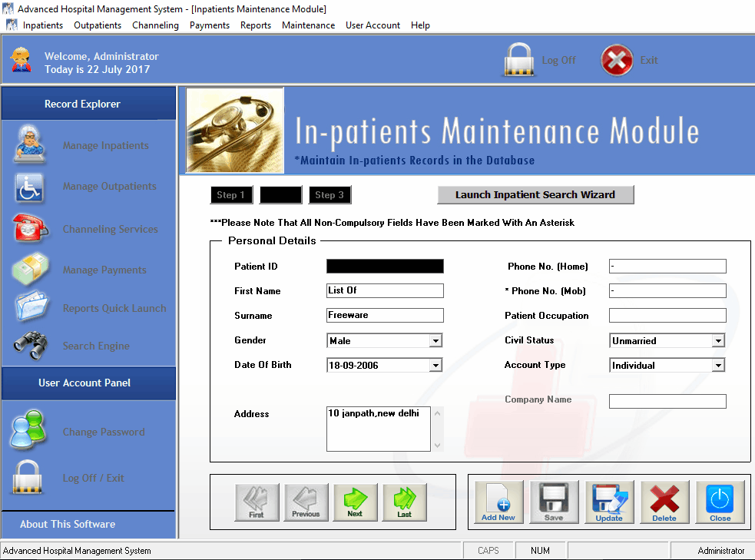Image resolution: width=755 pixels, height=560 pixels.
Task: Click the Company Name field
Action: click(x=667, y=401)
